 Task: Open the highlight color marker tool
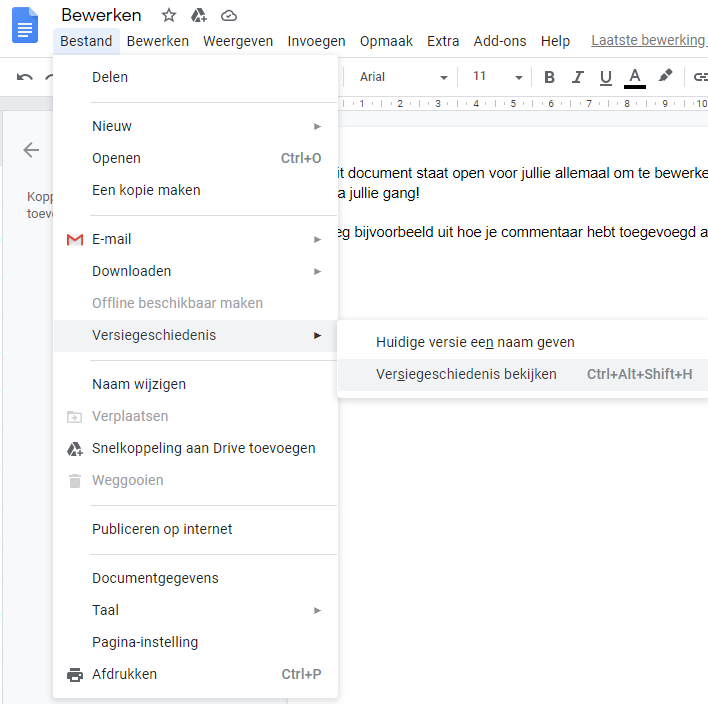(665, 76)
